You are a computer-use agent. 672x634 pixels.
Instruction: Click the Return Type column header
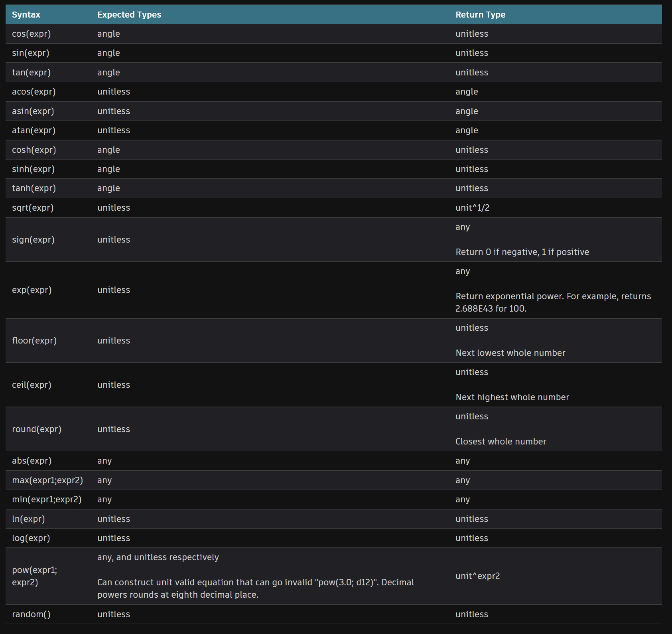(480, 15)
